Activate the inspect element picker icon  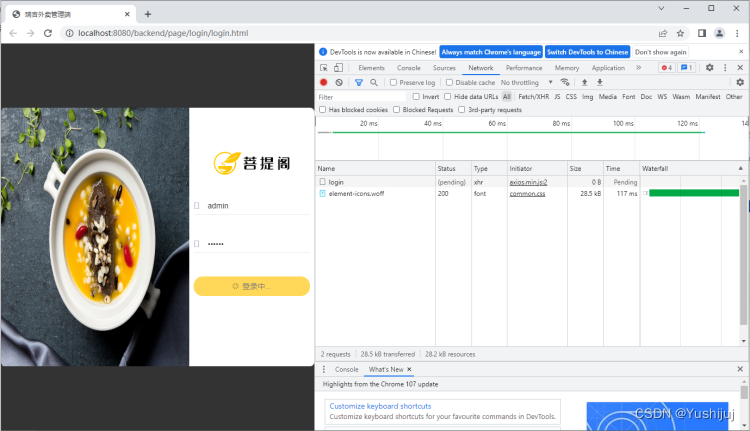coord(324,68)
